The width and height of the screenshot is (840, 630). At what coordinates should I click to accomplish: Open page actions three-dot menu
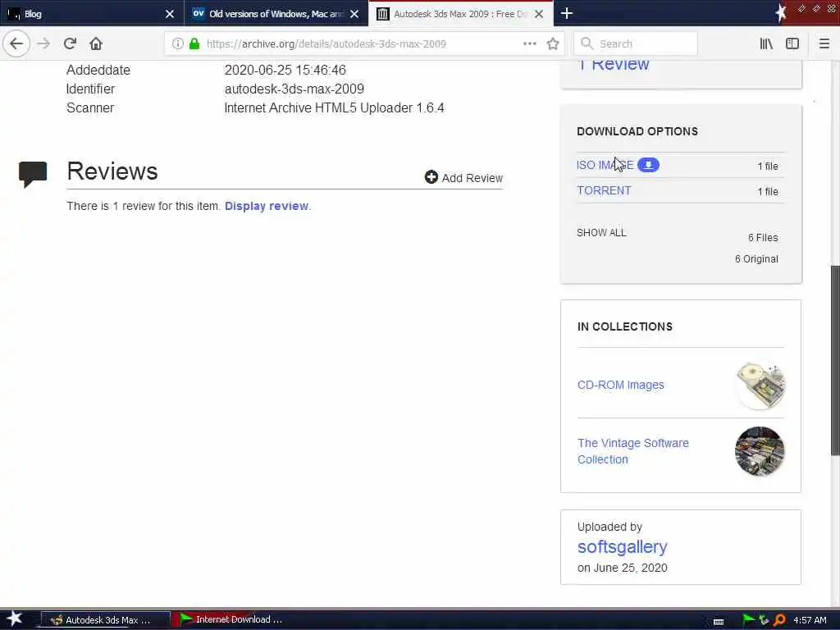coord(529,43)
